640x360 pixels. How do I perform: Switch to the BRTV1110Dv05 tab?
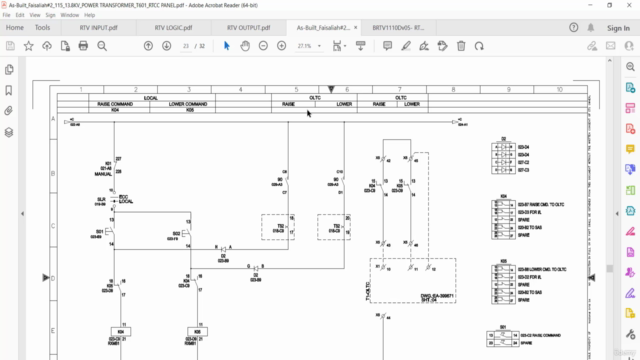click(x=398, y=28)
